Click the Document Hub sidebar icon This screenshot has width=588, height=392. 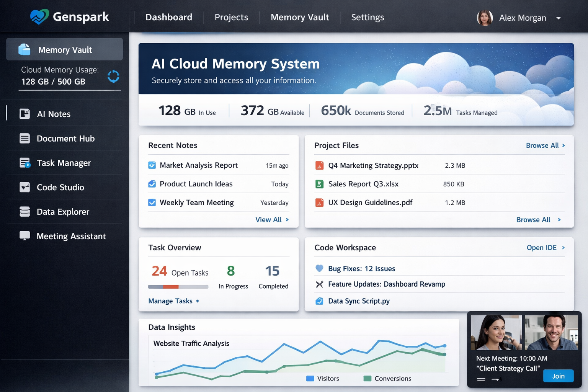pos(24,138)
